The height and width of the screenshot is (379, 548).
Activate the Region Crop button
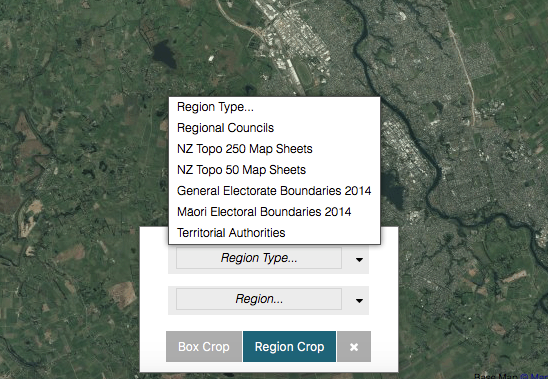(289, 346)
